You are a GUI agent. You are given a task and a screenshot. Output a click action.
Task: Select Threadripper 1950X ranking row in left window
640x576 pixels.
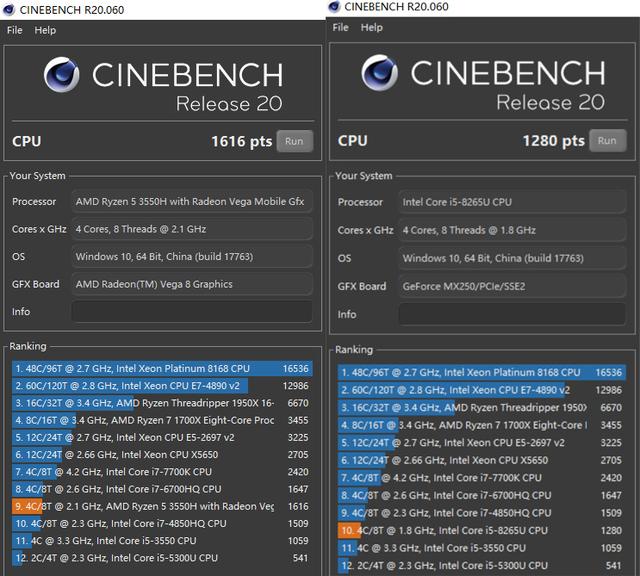click(162, 403)
